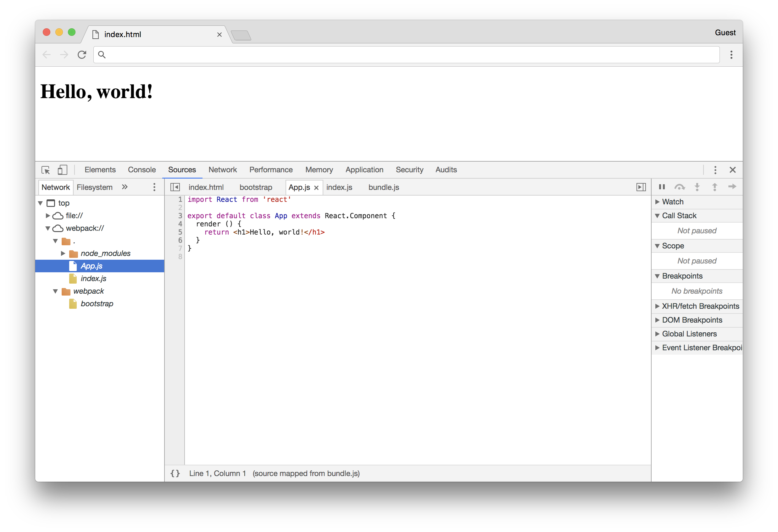
Task: Click the address bar input field
Action: (406, 55)
